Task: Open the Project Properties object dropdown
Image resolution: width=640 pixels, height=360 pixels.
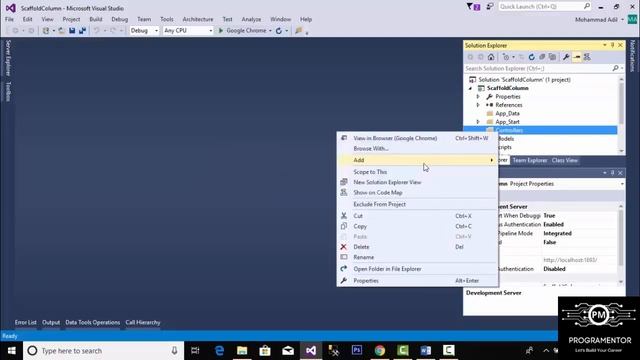Action: [622, 184]
